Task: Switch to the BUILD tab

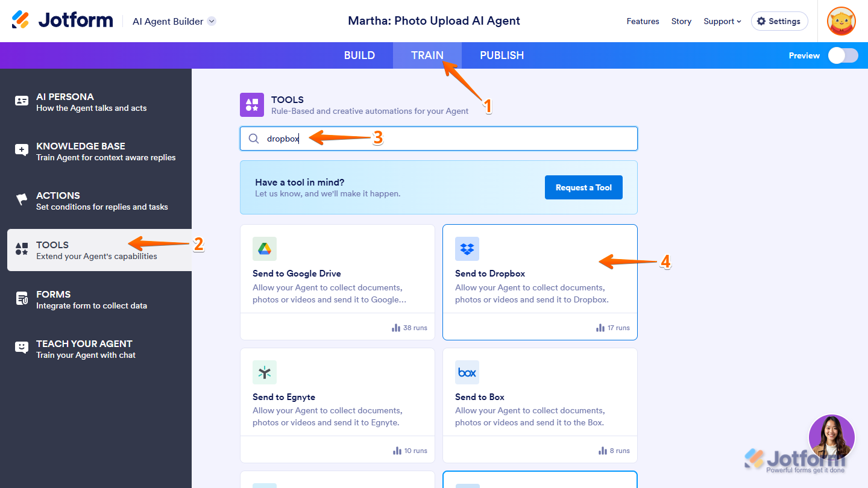Action: click(359, 55)
